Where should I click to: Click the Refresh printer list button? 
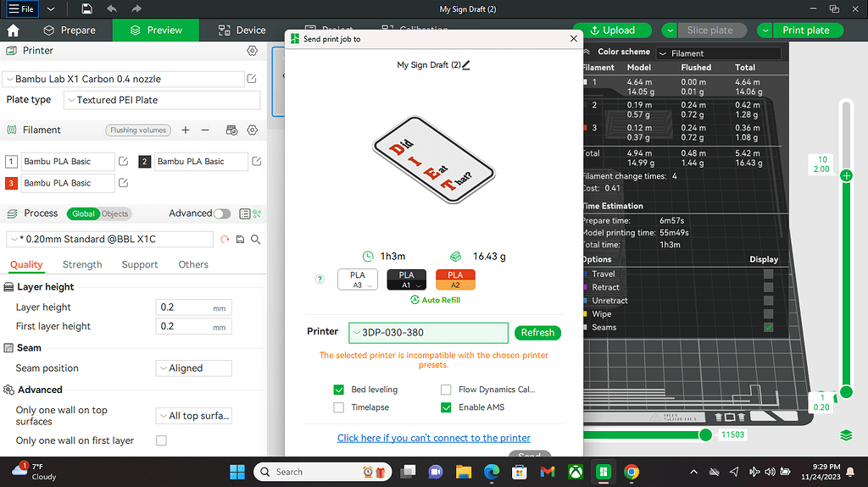click(x=537, y=333)
